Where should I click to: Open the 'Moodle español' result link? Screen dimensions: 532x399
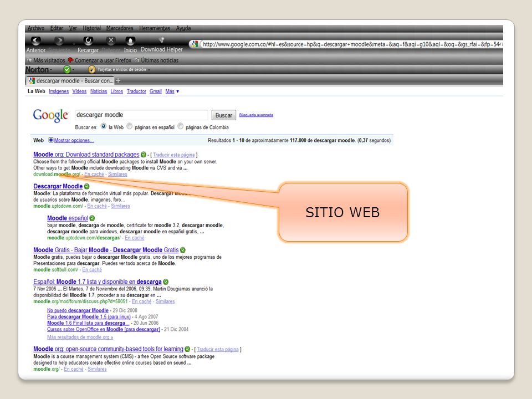click(x=68, y=218)
